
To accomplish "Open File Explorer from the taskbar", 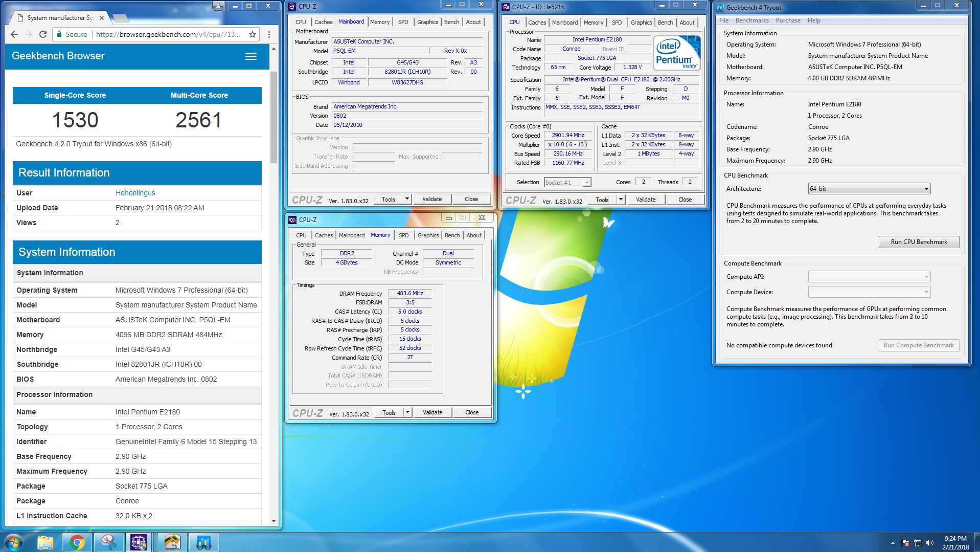I will coord(45,542).
